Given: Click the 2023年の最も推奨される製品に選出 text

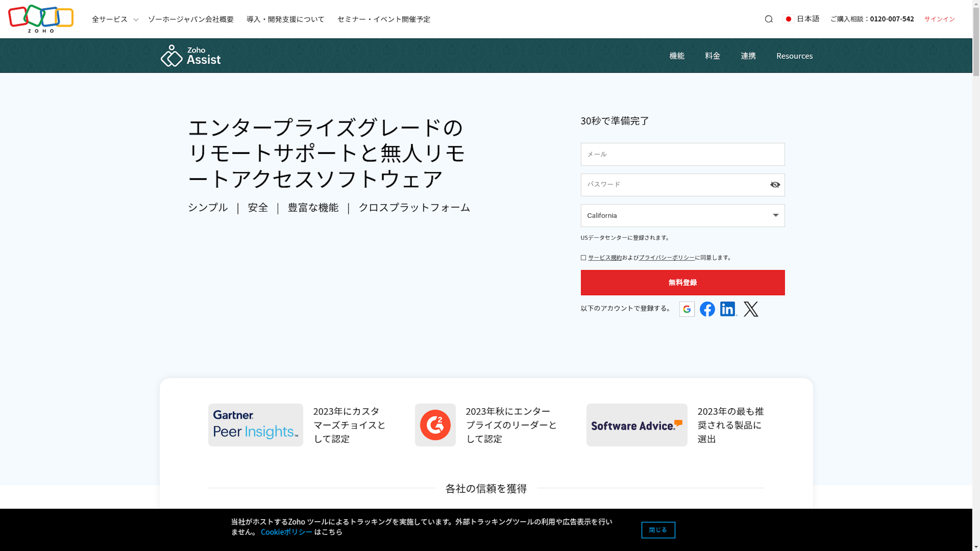Looking at the screenshot, I should point(730,425).
